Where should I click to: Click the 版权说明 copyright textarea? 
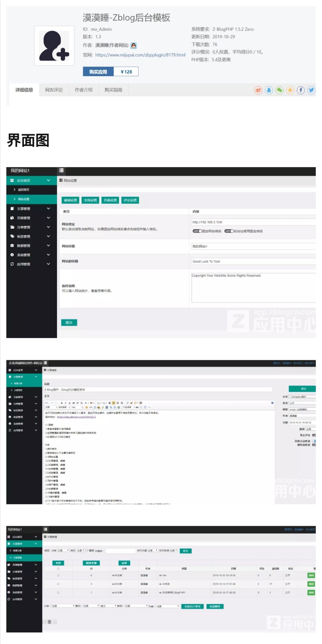pyautogui.click(x=253, y=288)
